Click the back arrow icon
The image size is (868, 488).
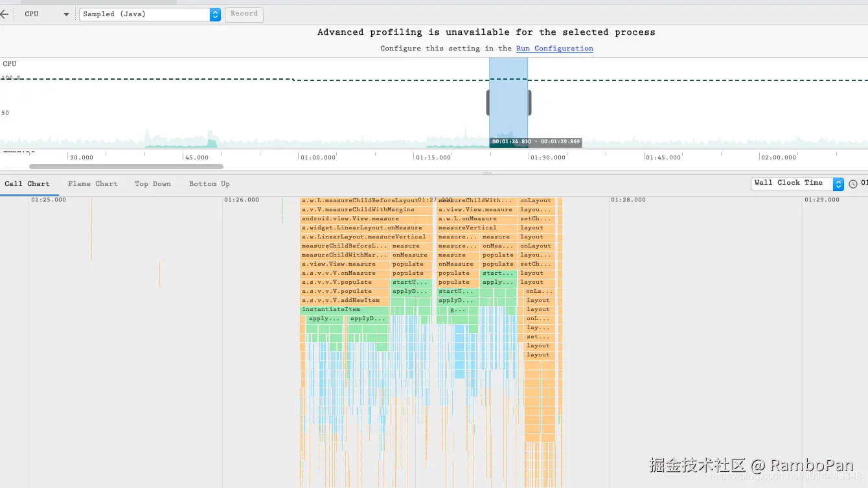5,14
